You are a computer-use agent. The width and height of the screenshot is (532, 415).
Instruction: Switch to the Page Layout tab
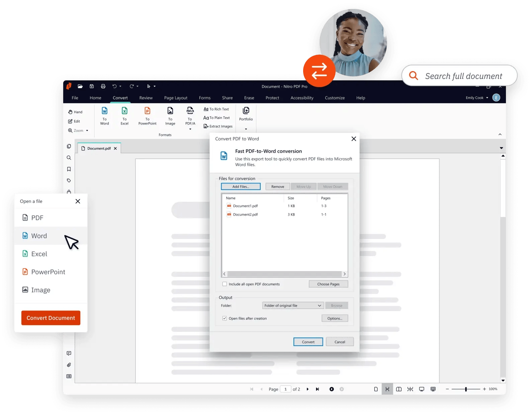[176, 98]
